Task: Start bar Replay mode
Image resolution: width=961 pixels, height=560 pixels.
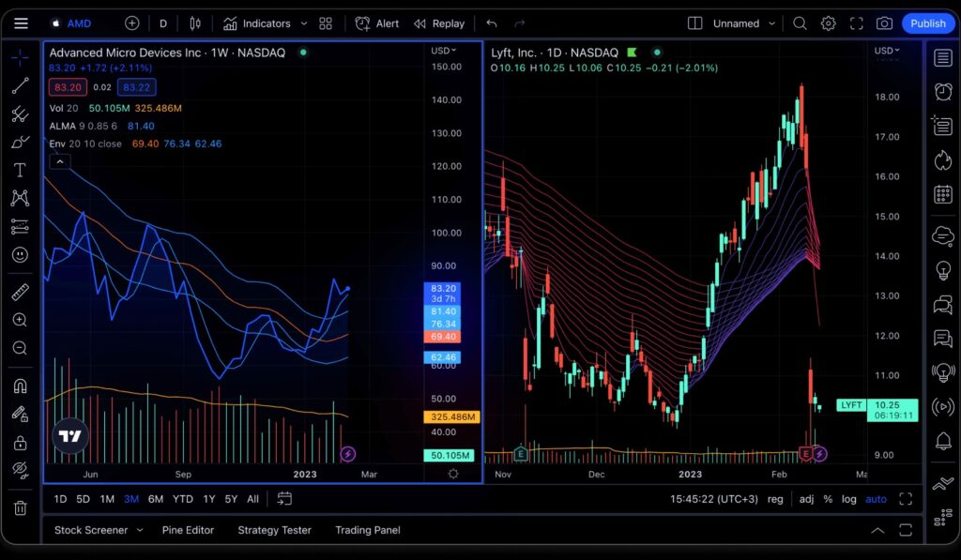Action: point(437,23)
